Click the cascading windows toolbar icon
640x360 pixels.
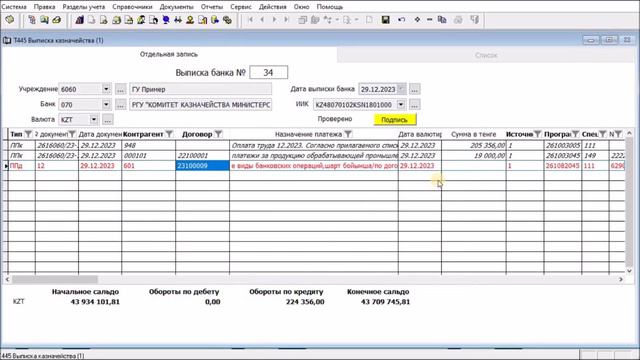(x=302, y=20)
